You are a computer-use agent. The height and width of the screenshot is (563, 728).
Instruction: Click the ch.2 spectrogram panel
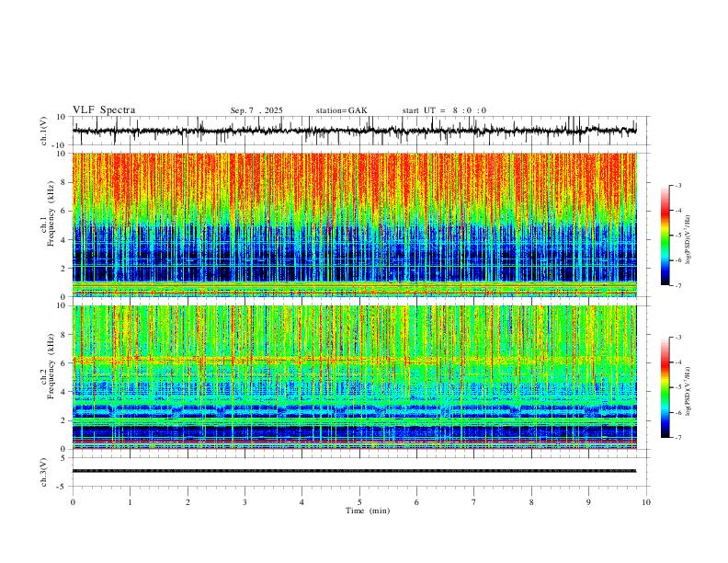[354, 377]
